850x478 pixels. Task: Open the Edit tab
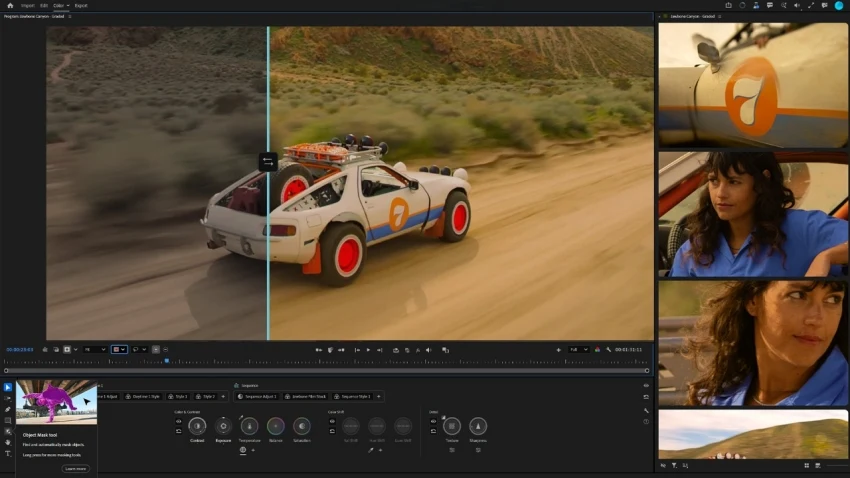tap(44, 5)
